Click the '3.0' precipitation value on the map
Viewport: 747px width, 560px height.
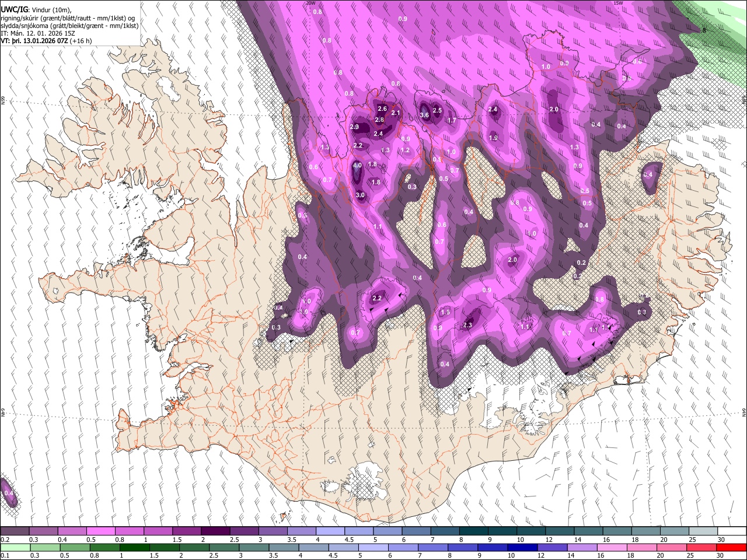tap(360, 195)
